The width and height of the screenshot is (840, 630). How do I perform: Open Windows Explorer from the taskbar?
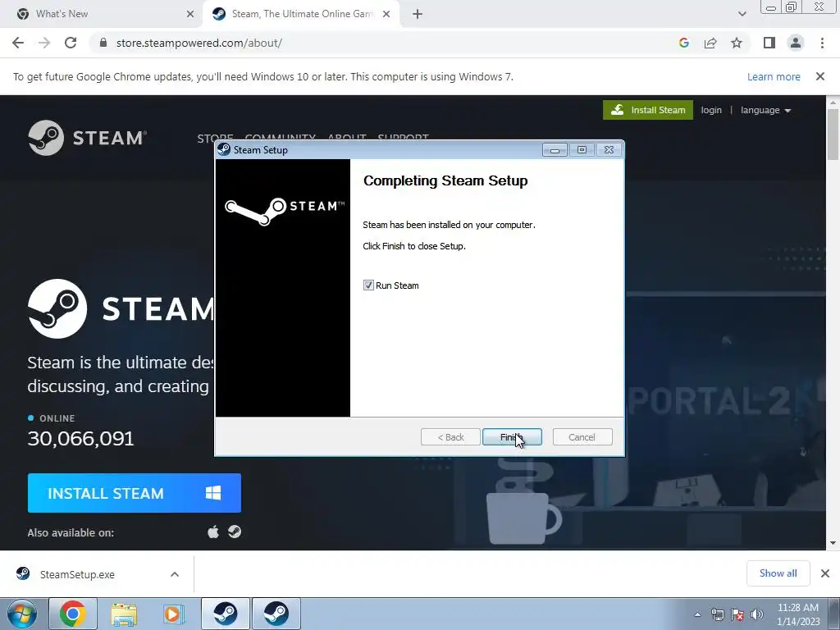(124, 614)
